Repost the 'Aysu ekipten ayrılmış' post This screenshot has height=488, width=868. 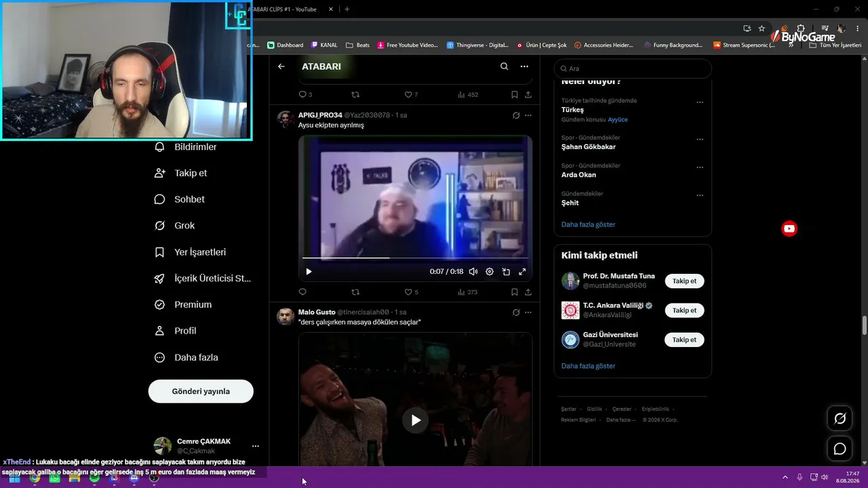355,292
